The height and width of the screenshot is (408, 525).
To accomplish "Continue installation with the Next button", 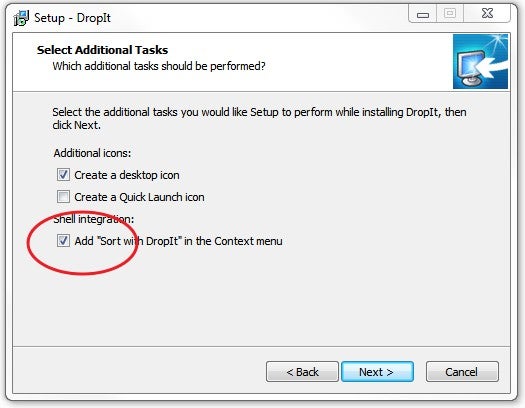I will (377, 372).
